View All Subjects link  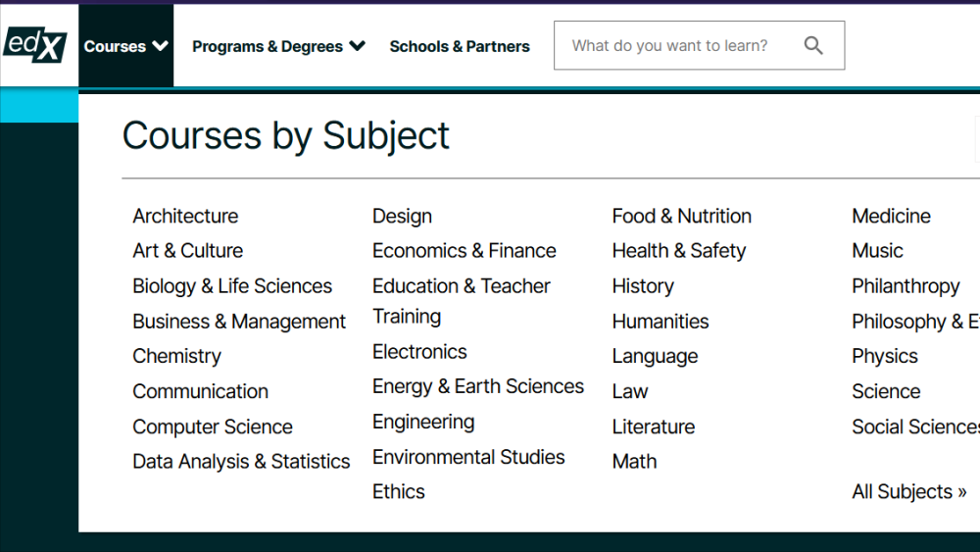[908, 491]
